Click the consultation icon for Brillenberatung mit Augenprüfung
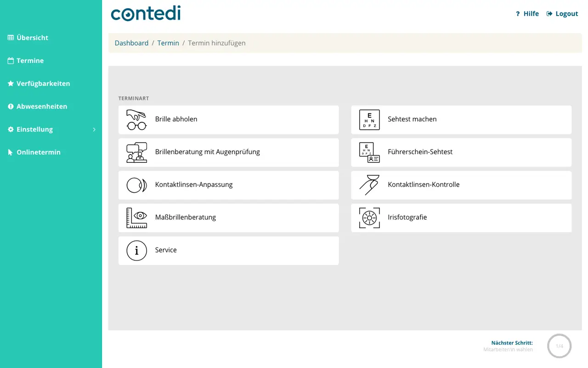 pos(136,152)
